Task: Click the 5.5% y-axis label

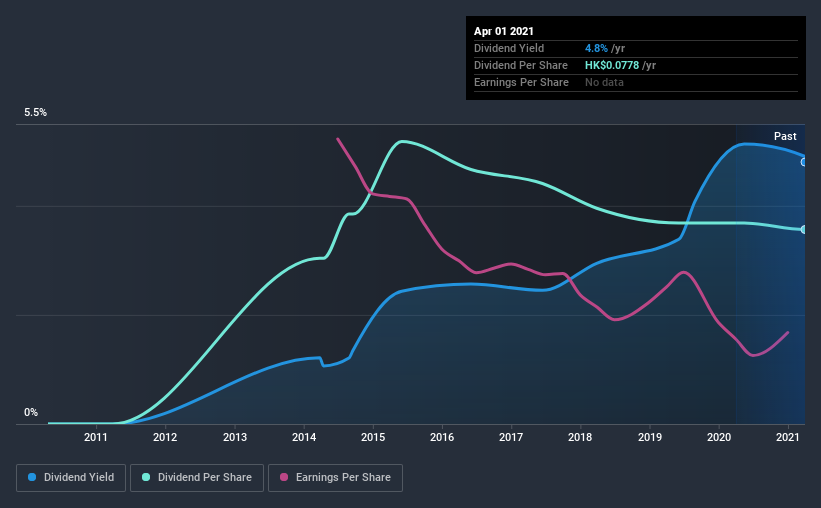Action: [x=35, y=113]
